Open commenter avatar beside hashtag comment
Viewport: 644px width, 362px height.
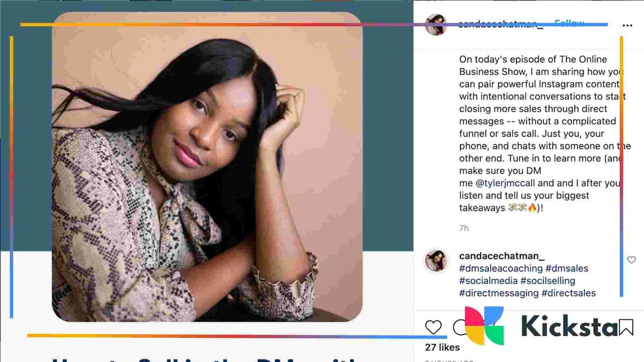[x=436, y=261]
